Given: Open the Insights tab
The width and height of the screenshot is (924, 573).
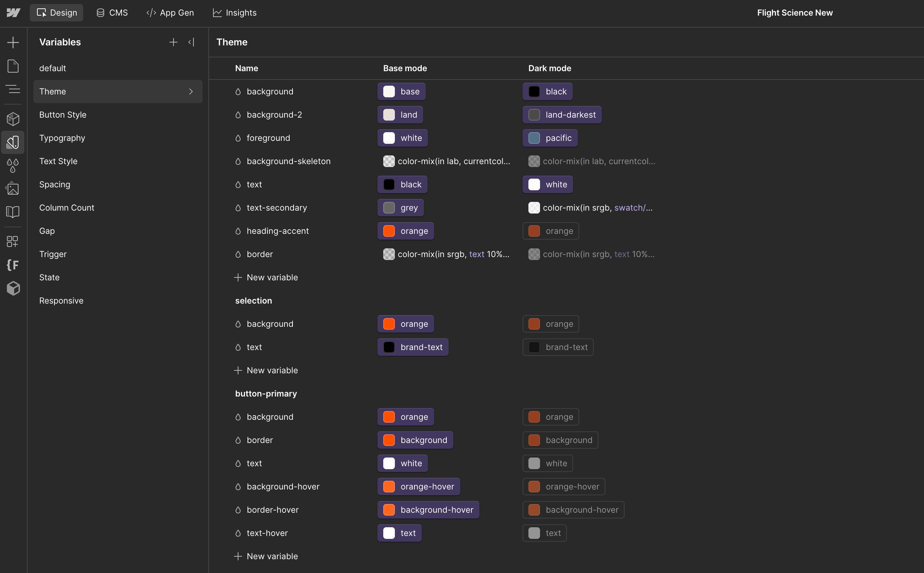Looking at the screenshot, I should [x=234, y=12].
